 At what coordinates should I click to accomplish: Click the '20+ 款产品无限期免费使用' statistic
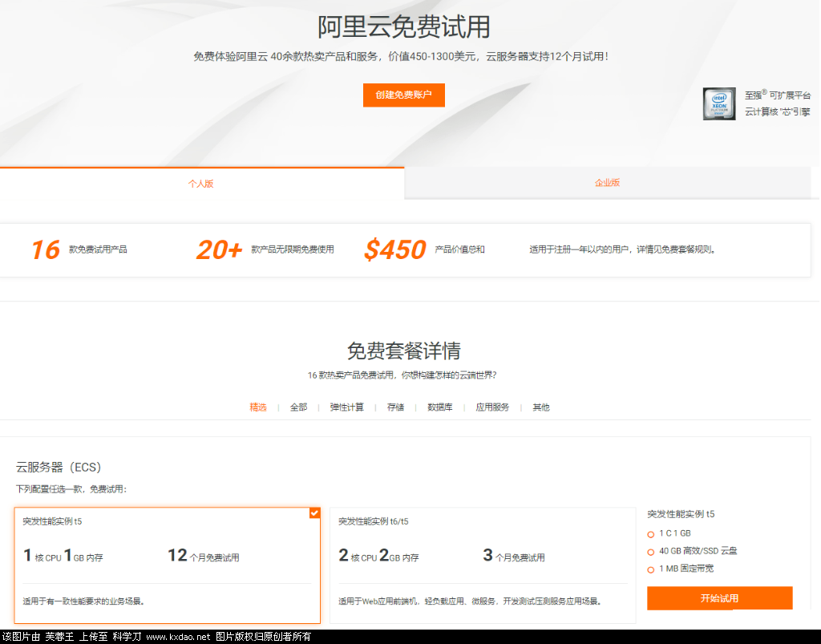click(265, 249)
